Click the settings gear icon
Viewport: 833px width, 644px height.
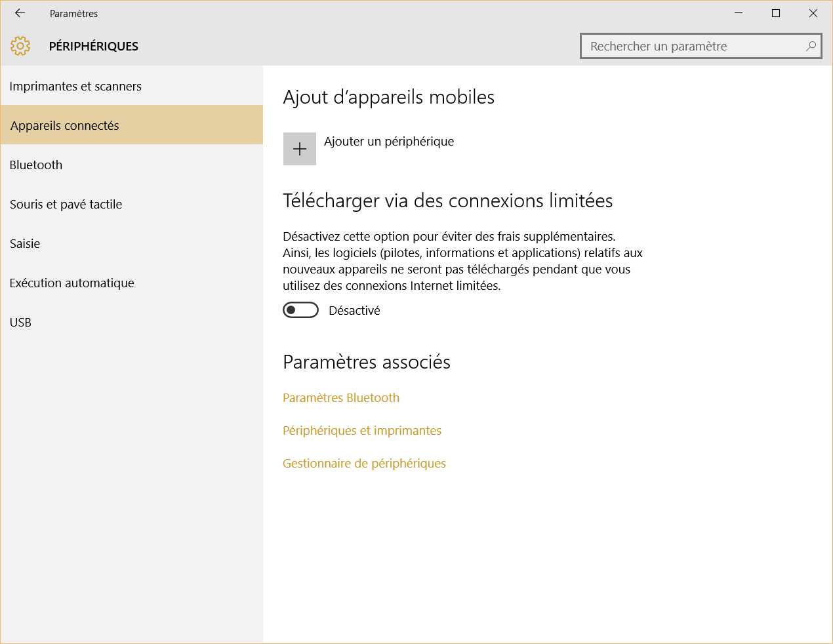(20, 46)
